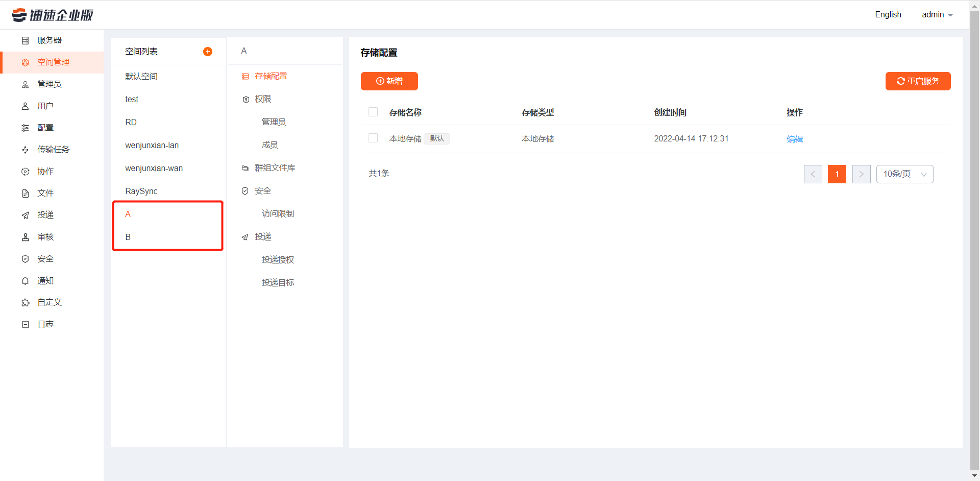The height and width of the screenshot is (481, 980).
Task: Select the 审核 icon in the sidebar
Action: (45, 236)
